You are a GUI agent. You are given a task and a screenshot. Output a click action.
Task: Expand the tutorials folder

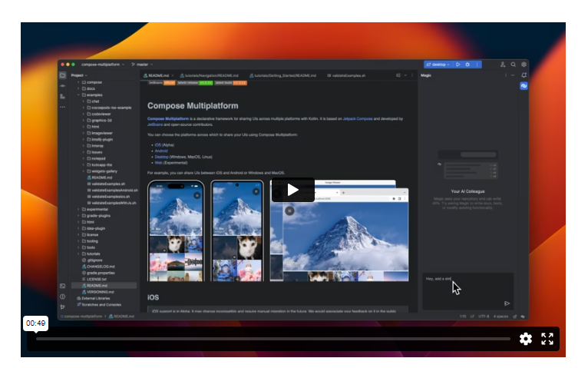pos(78,254)
